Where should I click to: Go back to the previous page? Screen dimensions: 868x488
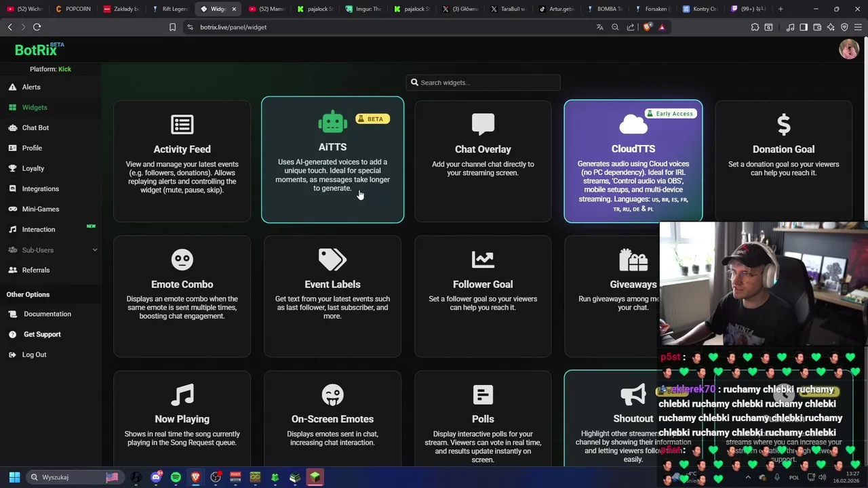(x=9, y=27)
